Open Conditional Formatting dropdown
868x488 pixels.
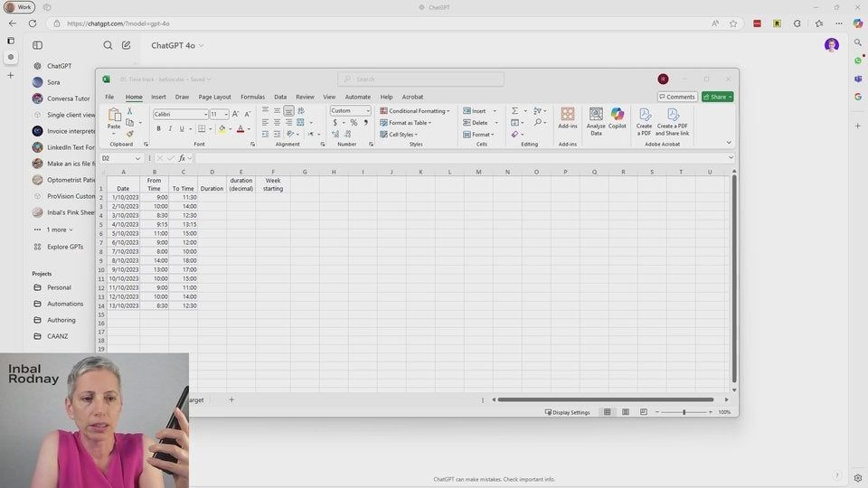[415, 111]
